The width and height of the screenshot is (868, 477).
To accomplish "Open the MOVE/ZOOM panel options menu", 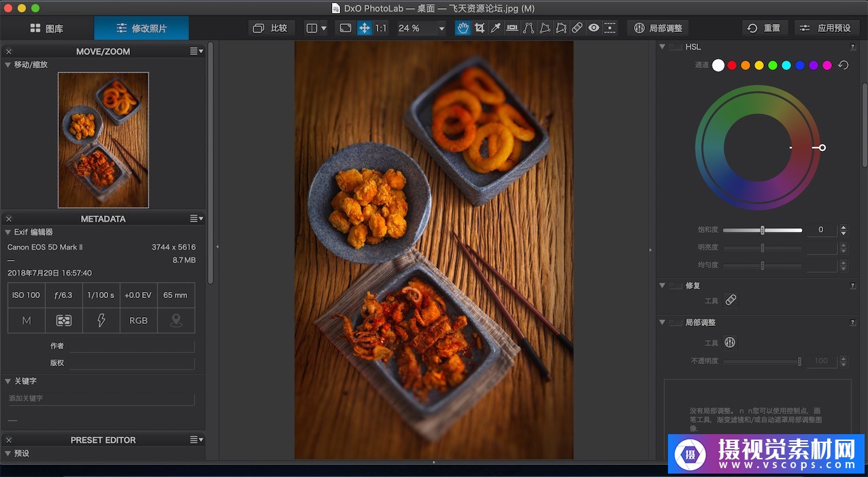I will click(197, 51).
